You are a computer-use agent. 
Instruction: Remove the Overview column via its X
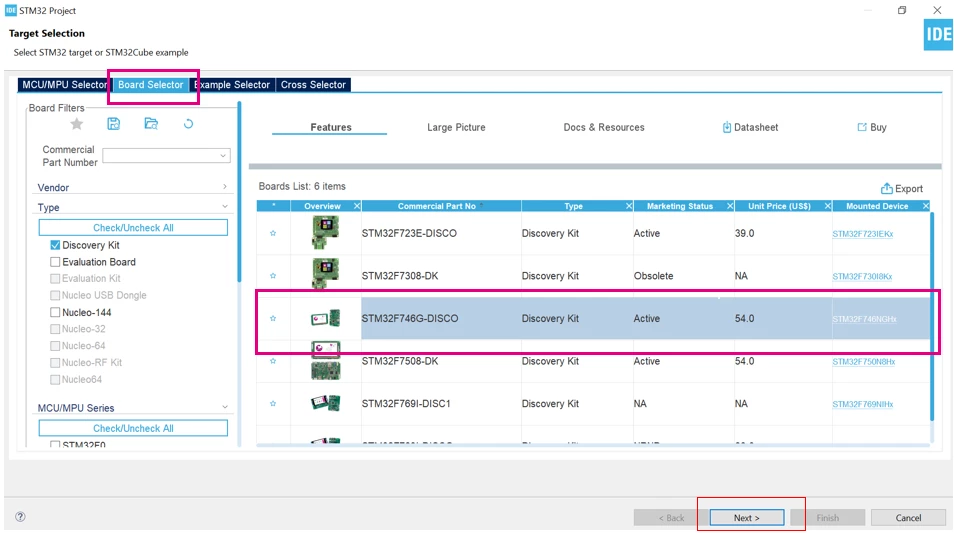pos(357,206)
